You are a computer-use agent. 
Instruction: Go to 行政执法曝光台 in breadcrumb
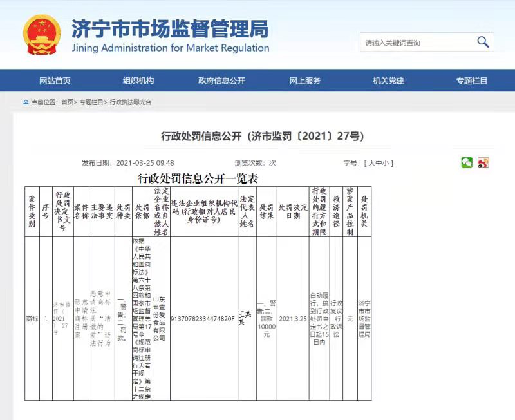pyautogui.click(x=131, y=102)
